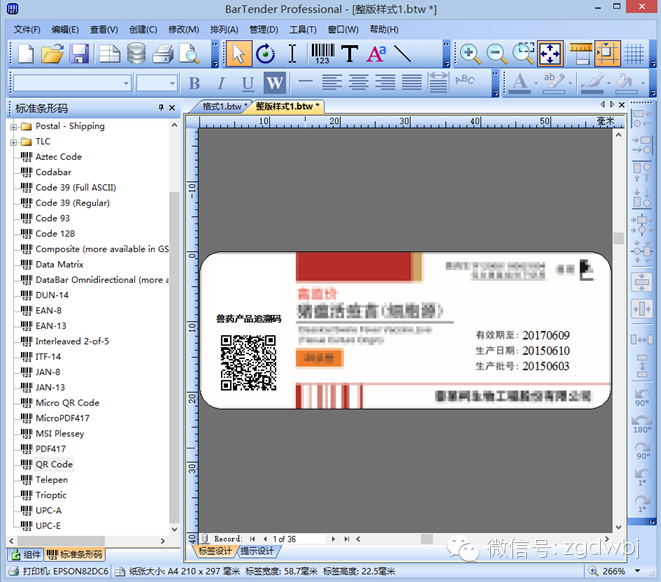Zoom out with minus magnifier
This screenshot has width=661, height=582.
click(496, 54)
